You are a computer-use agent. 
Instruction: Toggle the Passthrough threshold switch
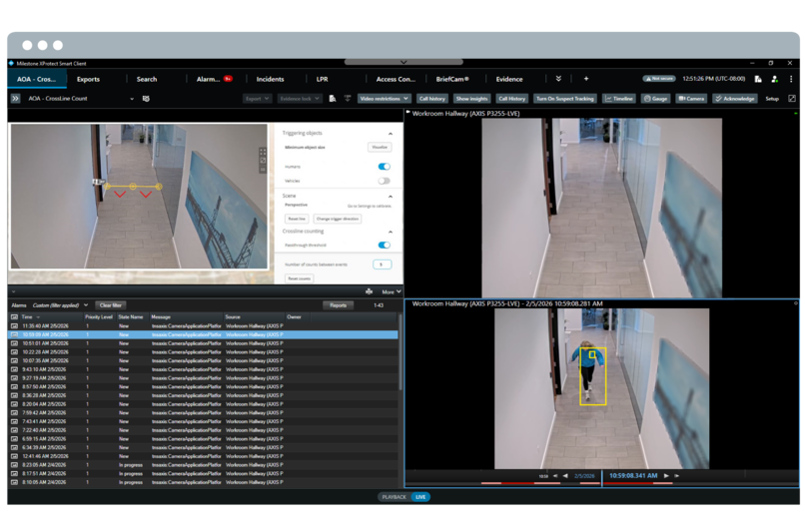(x=384, y=245)
